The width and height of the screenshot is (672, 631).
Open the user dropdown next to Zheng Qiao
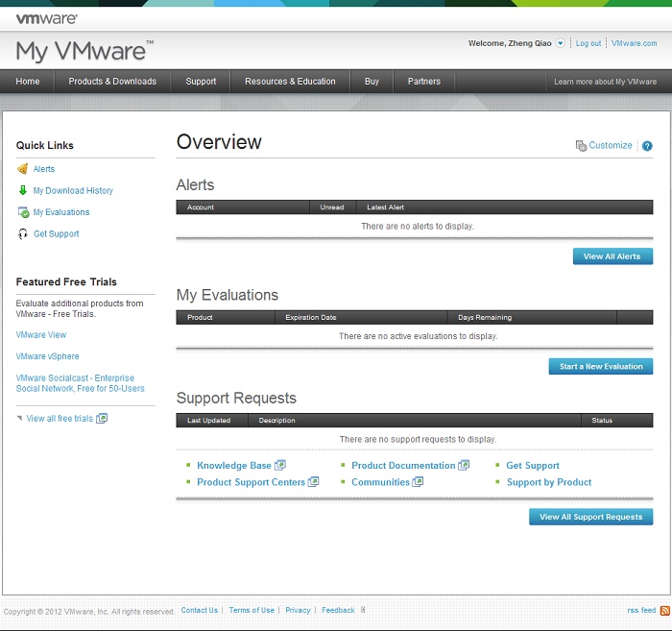tap(560, 43)
